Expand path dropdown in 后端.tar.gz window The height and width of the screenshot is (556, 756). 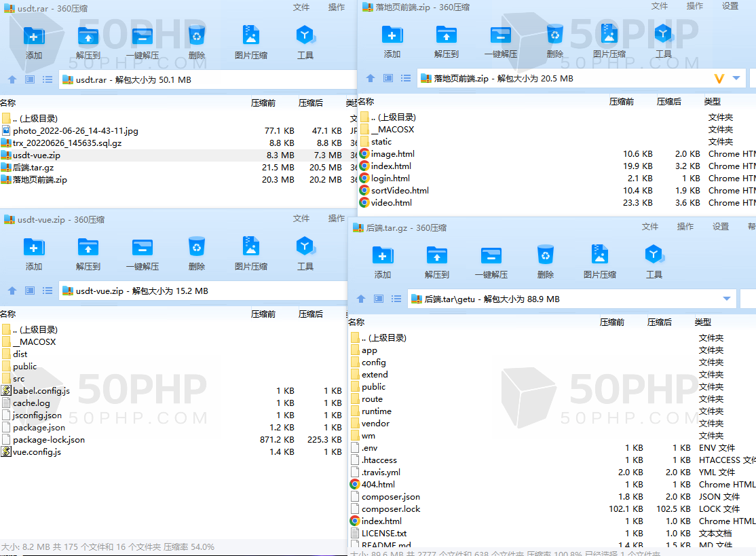(x=727, y=299)
